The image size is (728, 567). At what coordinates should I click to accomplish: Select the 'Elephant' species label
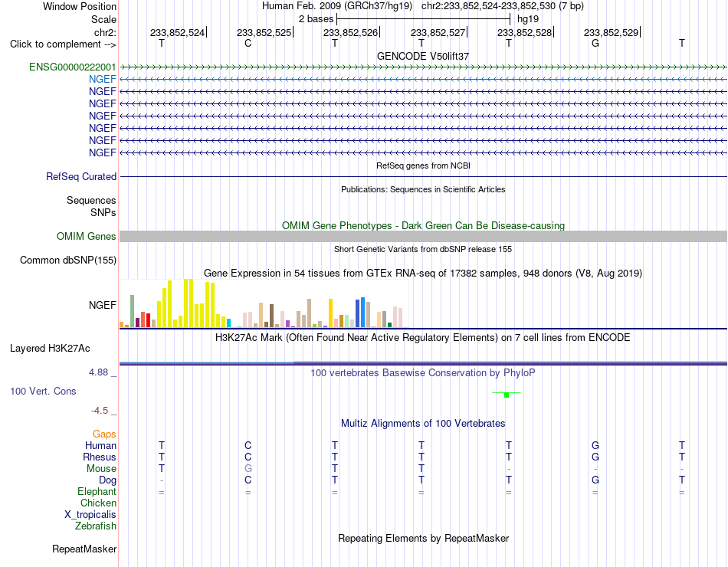point(97,491)
